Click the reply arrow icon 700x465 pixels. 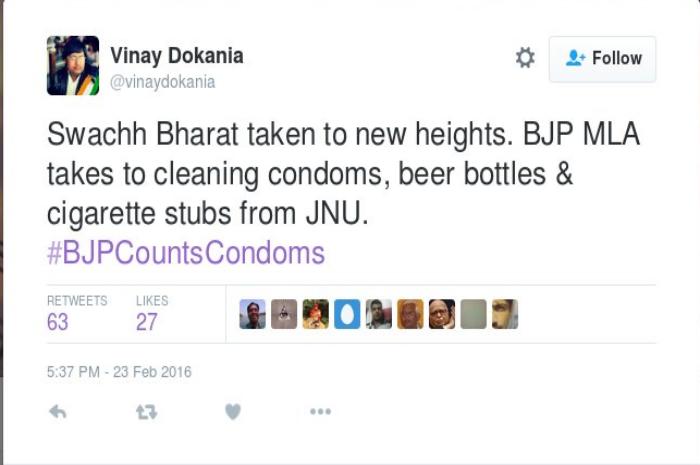58,411
